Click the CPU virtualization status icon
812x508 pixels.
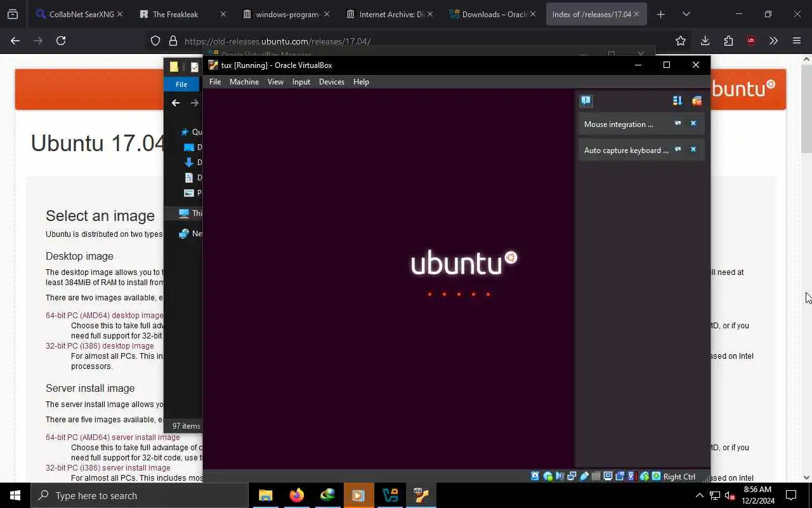click(632, 476)
